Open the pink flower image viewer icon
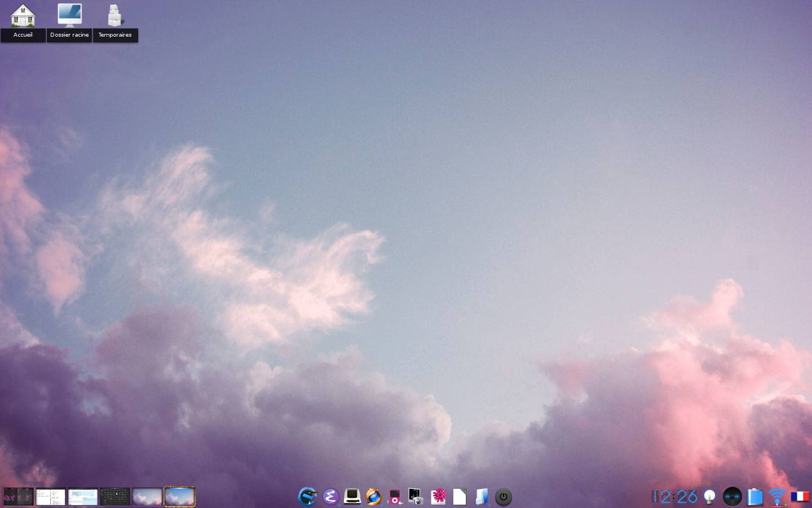This screenshot has width=812, height=508. (x=438, y=497)
